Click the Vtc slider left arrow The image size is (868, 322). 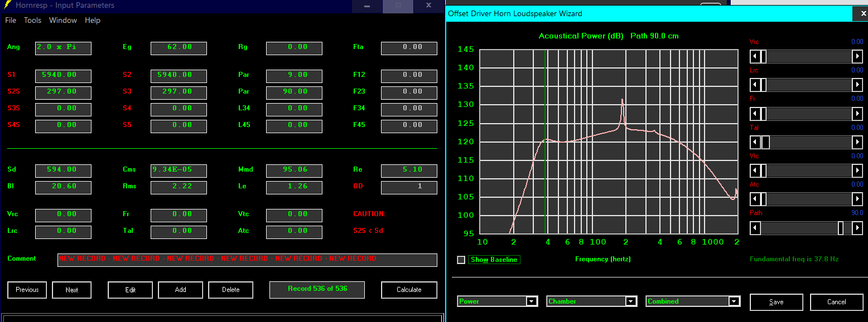(755, 170)
